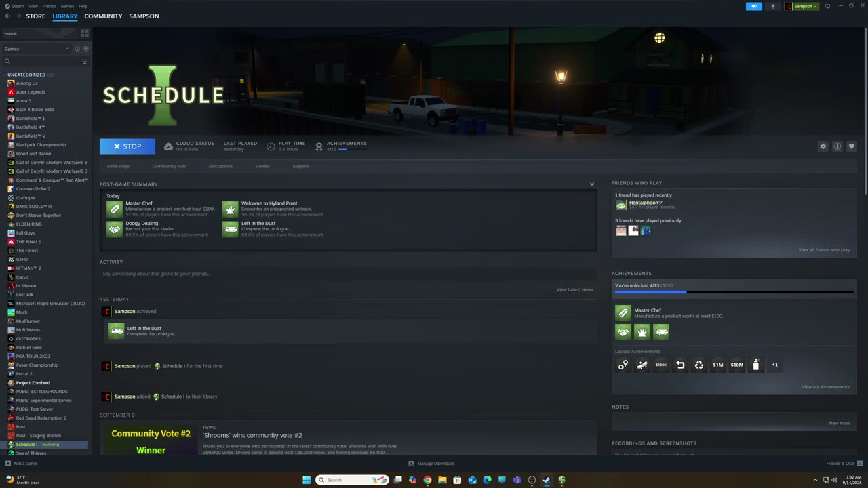Select the locked skateboard achievement icon
868x488 pixels.
[x=642, y=365]
